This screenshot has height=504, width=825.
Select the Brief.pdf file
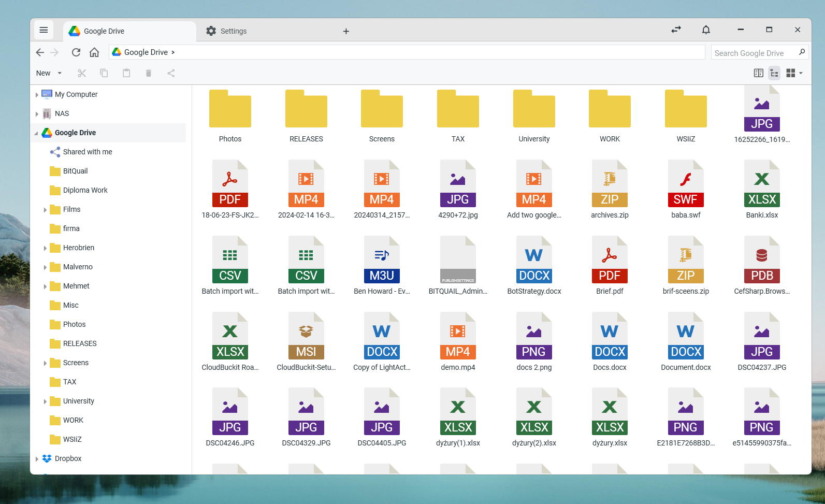(610, 266)
